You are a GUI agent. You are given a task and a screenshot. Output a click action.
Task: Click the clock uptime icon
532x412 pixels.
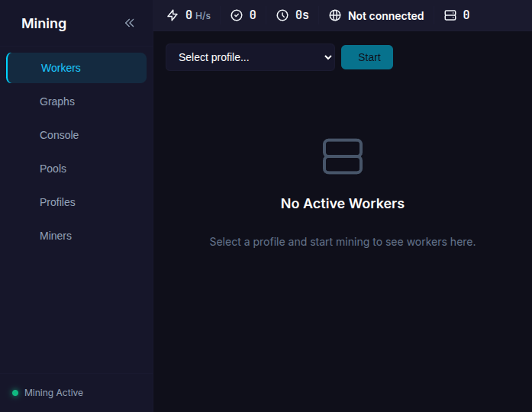coord(282,15)
